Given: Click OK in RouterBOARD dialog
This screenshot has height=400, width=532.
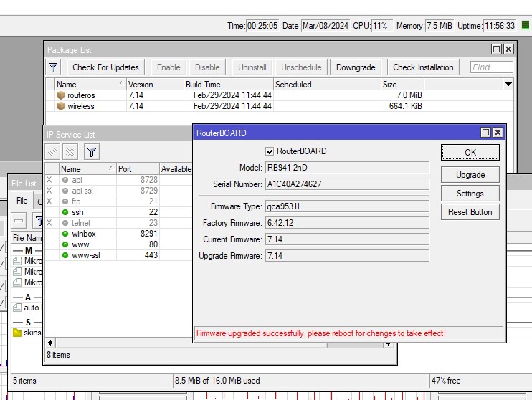Looking at the screenshot, I should (x=470, y=153).
